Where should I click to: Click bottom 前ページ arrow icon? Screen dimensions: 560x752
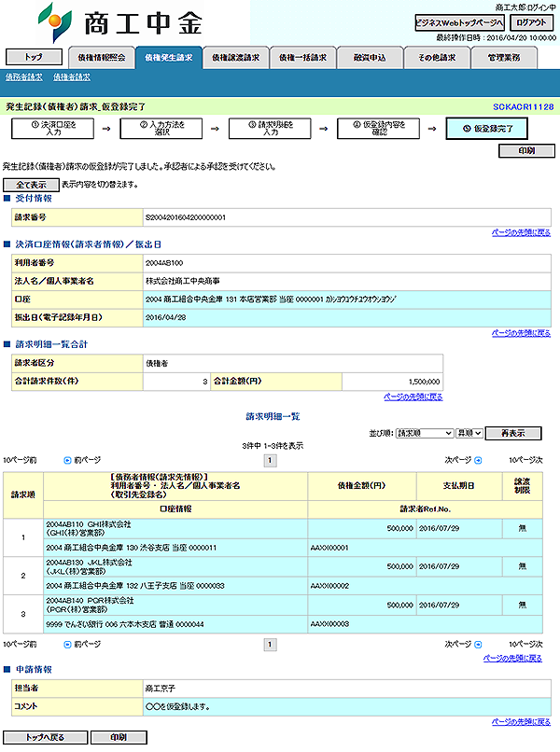67,645
